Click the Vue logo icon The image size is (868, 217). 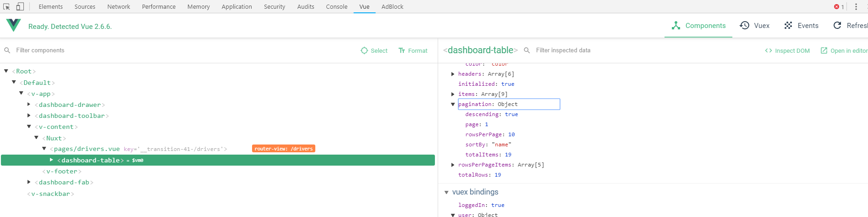pyautogui.click(x=14, y=25)
